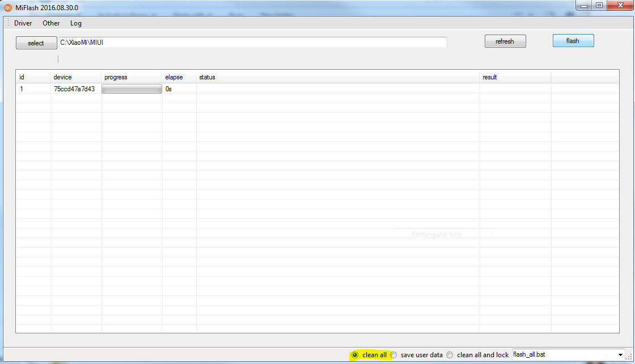Open the Log menu
Screen dimensions: 635x364
coord(76,23)
